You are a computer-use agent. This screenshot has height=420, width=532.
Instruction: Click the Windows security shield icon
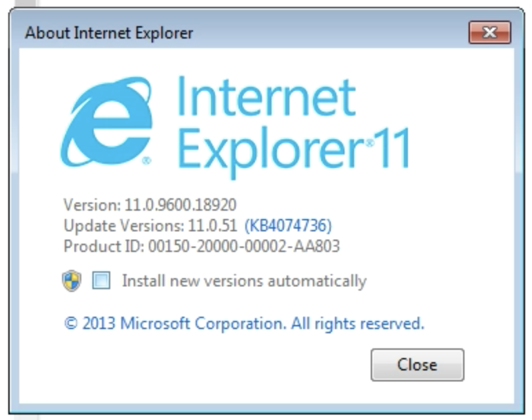(x=72, y=281)
